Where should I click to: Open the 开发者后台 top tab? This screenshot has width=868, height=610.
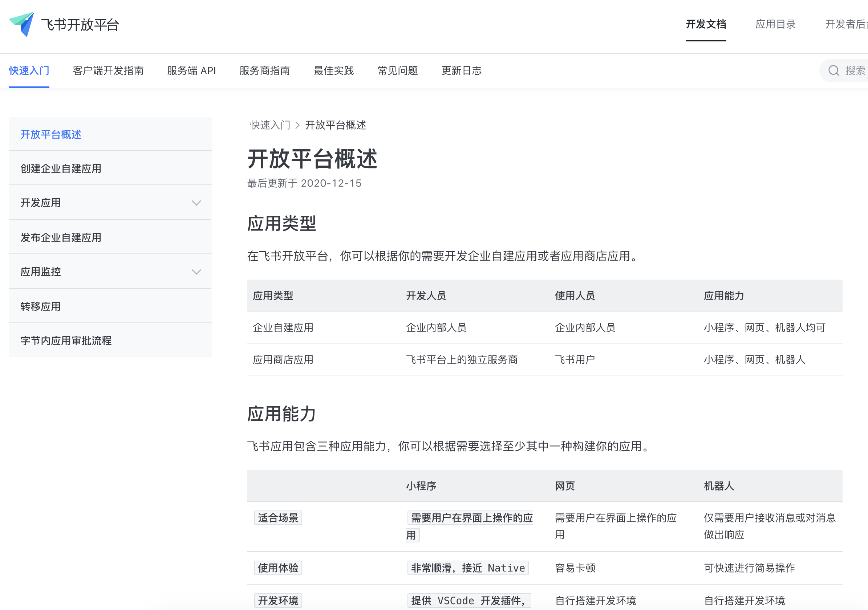coord(846,24)
